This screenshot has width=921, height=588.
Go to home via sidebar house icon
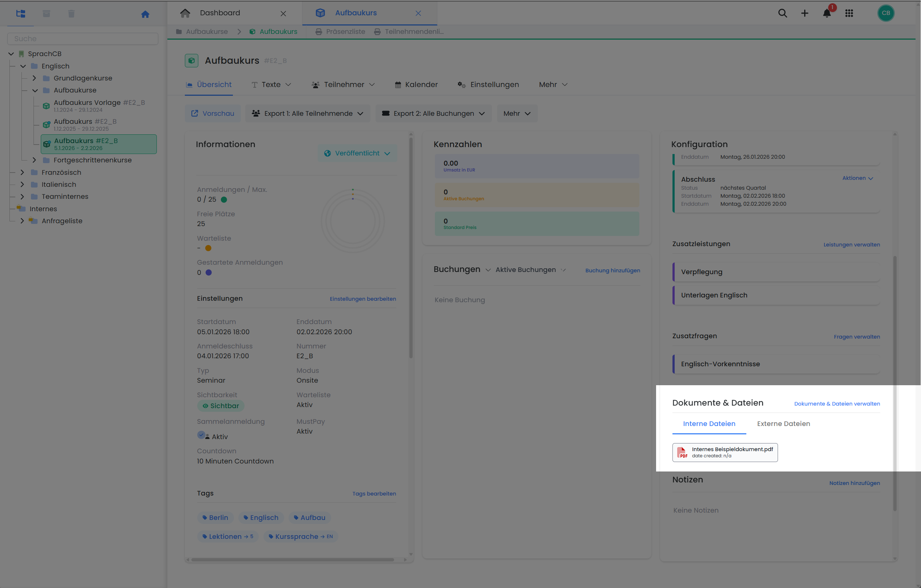point(145,14)
